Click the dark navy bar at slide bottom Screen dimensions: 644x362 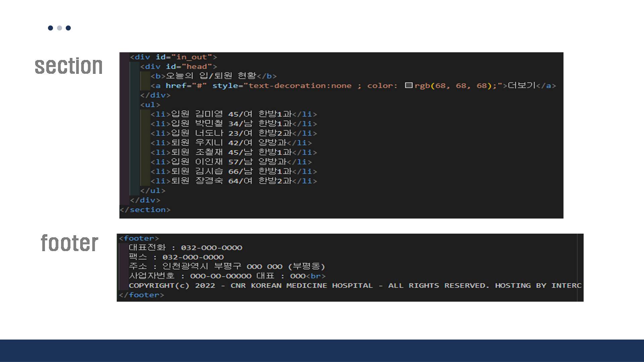tap(322, 351)
